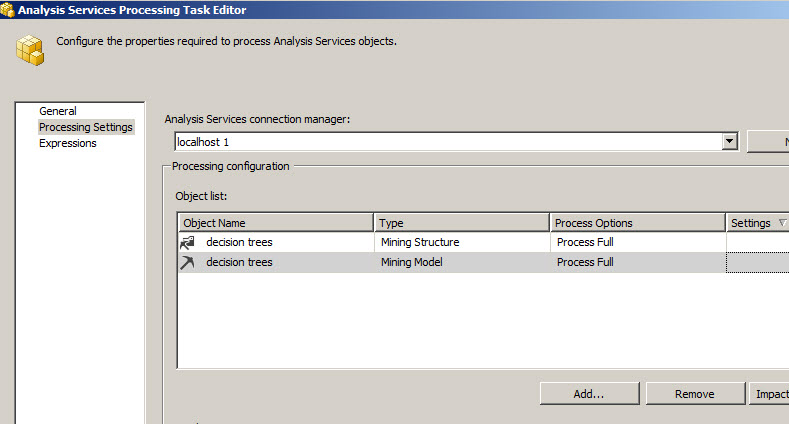
Task: Click the Type column header
Action: pyautogui.click(x=462, y=223)
